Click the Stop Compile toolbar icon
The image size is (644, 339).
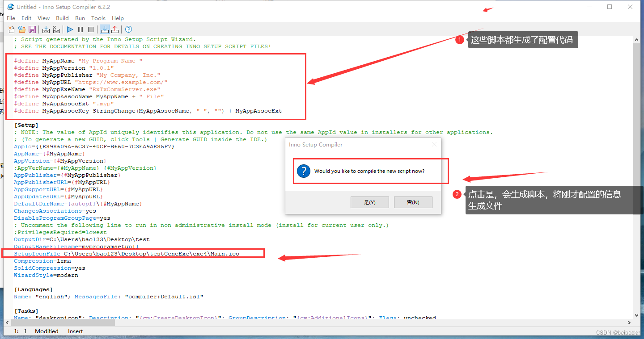[56, 29]
